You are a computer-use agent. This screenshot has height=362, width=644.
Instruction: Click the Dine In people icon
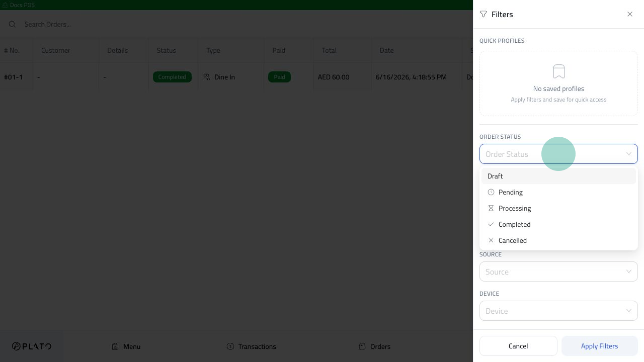pyautogui.click(x=206, y=77)
